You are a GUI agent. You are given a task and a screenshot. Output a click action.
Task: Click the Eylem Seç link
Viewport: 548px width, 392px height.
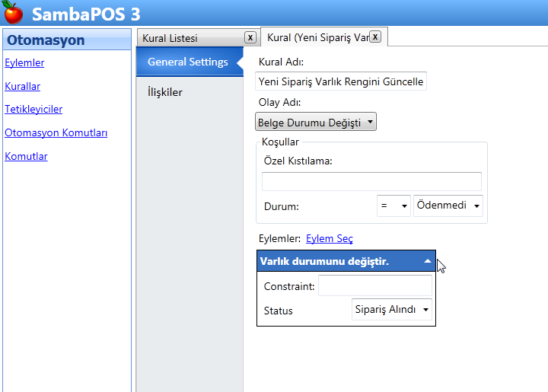pos(329,238)
